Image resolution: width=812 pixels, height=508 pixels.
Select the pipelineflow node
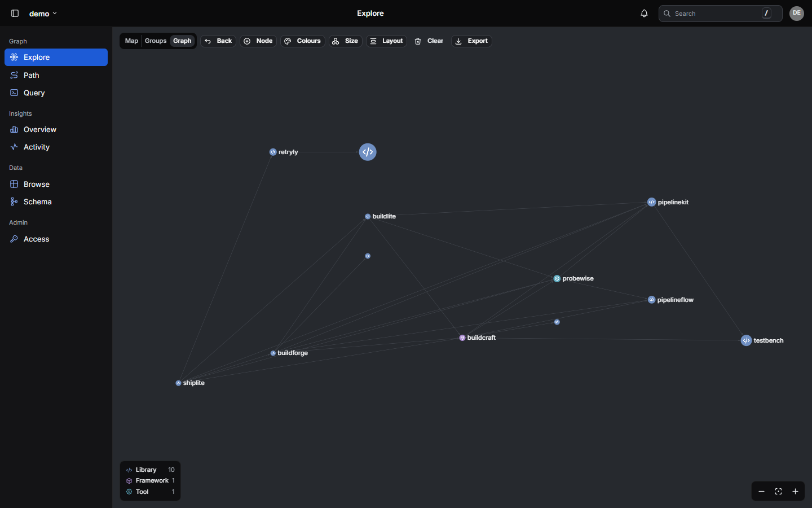pos(651,300)
